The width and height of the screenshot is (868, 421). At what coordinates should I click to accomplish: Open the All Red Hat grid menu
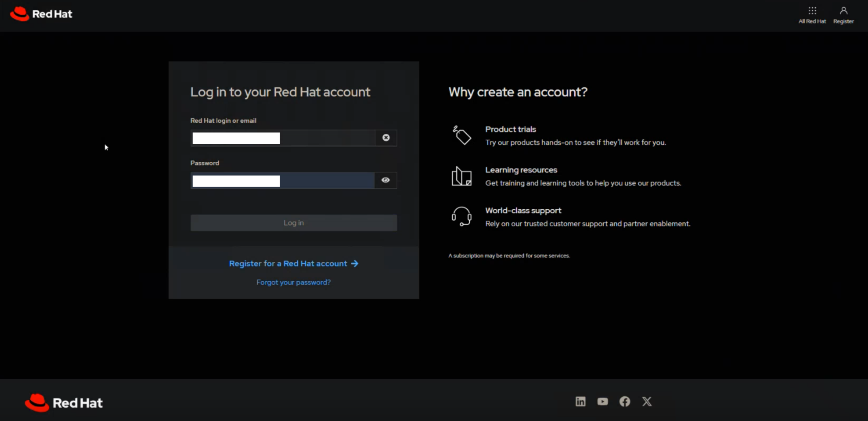pyautogui.click(x=812, y=15)
